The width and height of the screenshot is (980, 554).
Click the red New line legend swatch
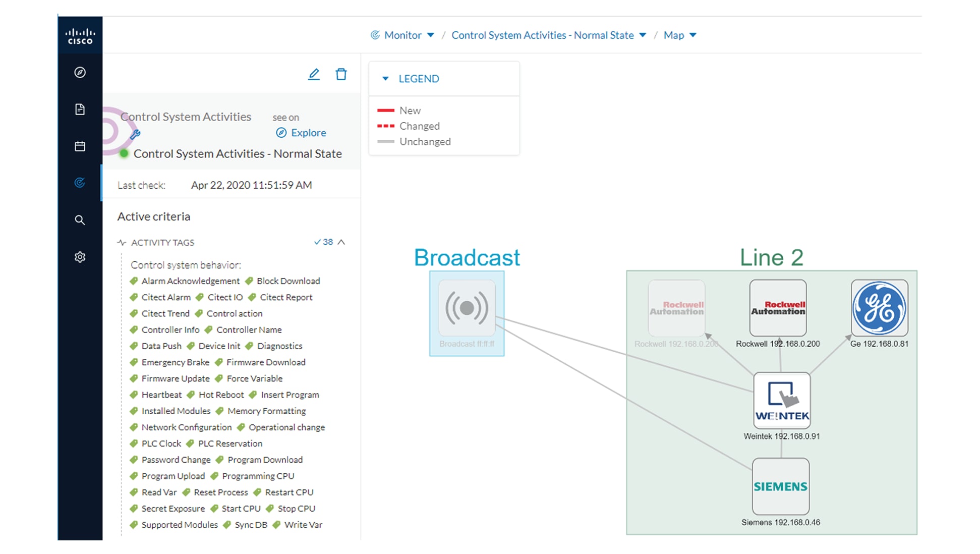(386, 110)
